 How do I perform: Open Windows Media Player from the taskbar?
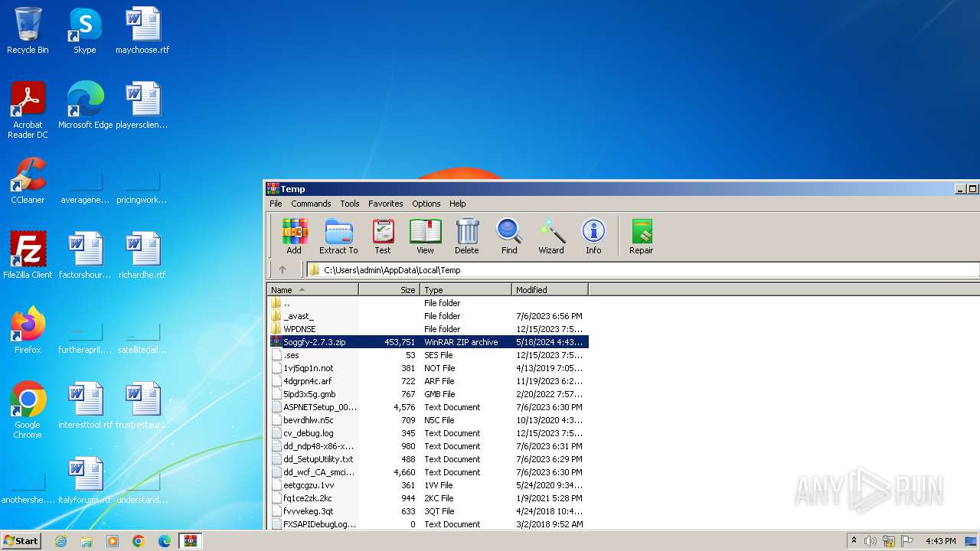point(113,541)
